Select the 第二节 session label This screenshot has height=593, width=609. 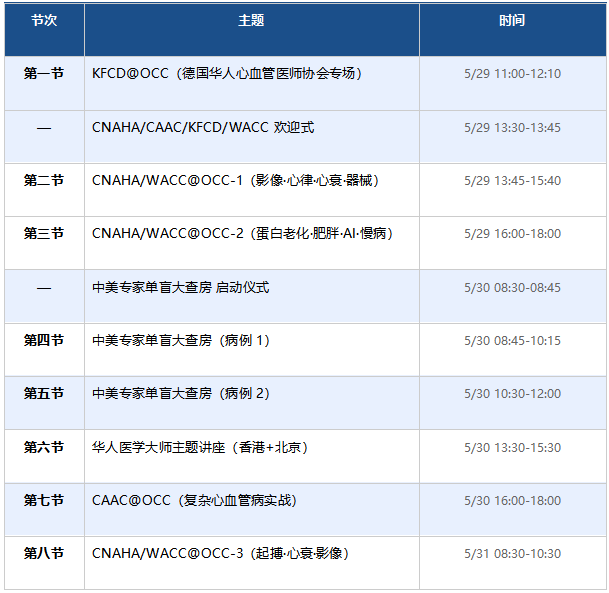[x=44, y=180]
